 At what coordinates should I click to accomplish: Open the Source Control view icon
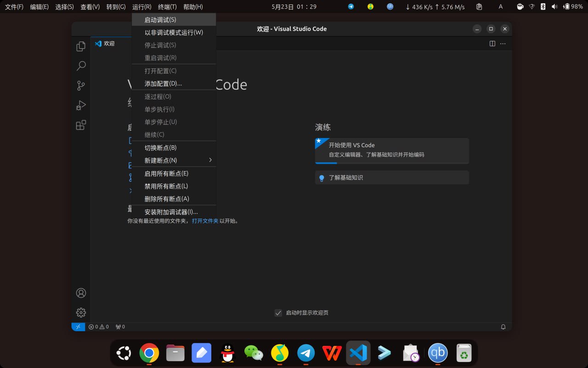click(81, 86)
